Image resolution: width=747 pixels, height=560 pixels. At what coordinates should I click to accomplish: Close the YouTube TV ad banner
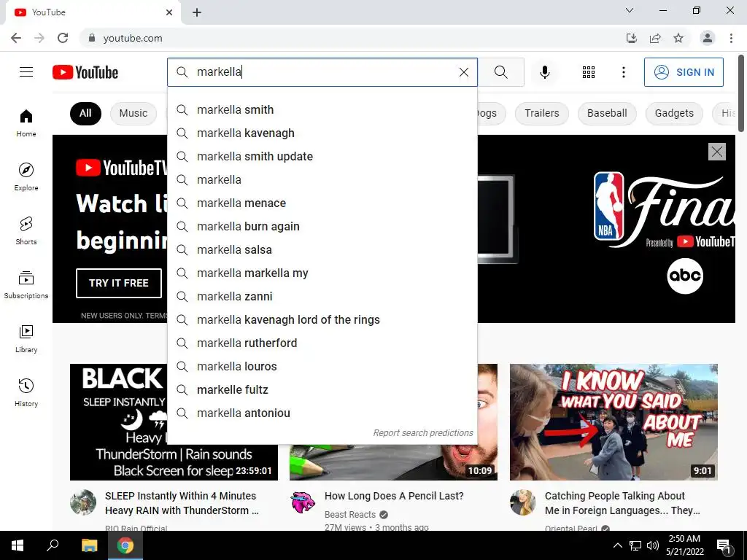pos(717,152)
